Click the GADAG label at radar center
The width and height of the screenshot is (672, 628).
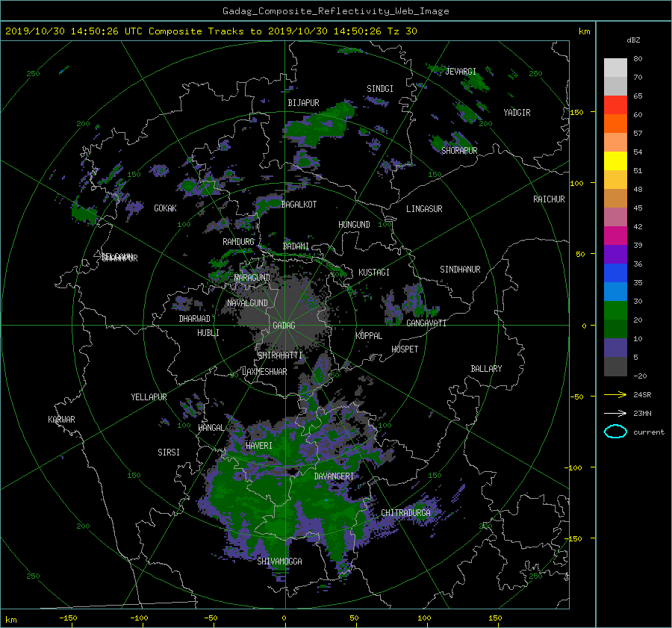point(284,326)
